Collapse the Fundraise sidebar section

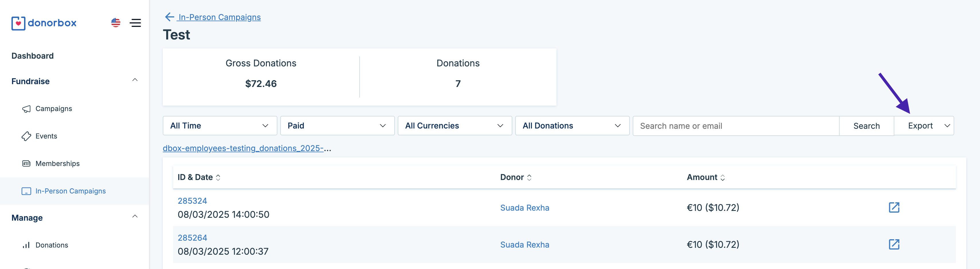[135, 80]
